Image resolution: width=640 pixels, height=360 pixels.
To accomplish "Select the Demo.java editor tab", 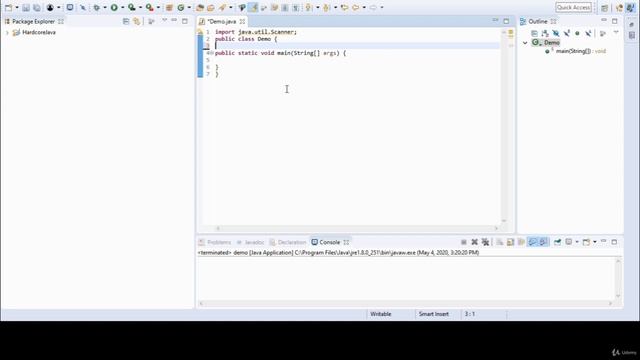I will pyautogui.click(x=222, y=21).
